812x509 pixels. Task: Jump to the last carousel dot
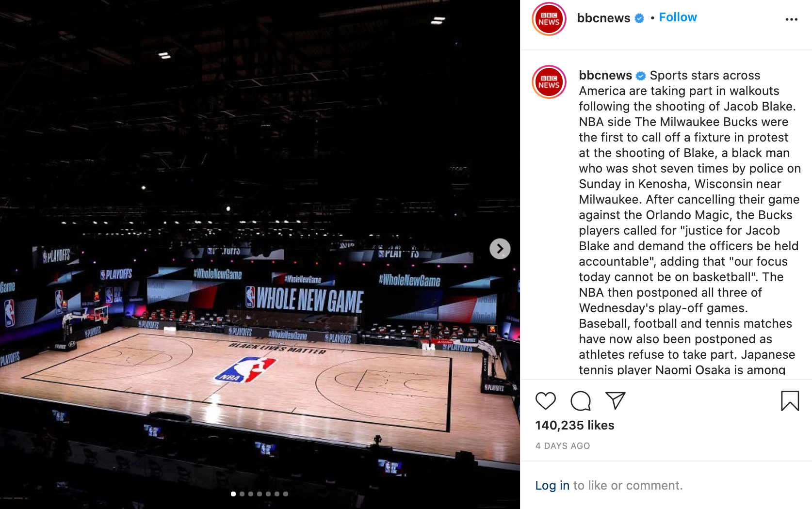[286, 494]
